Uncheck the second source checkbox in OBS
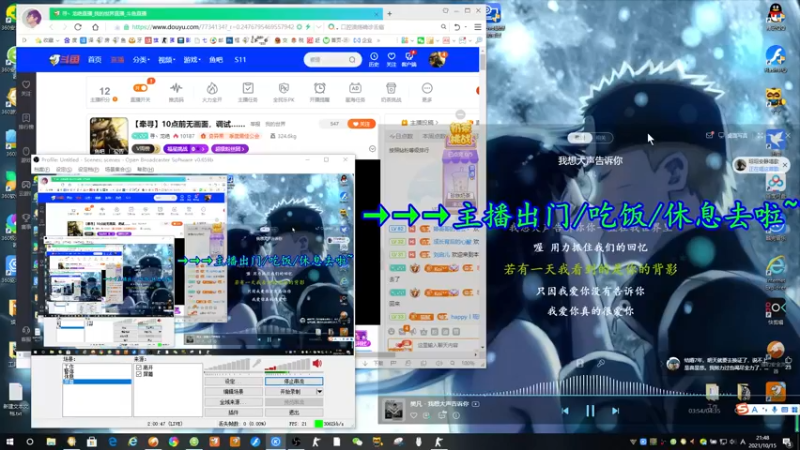Screen dimensions: 800x450 pyautogui.click(x=139, y=374)
